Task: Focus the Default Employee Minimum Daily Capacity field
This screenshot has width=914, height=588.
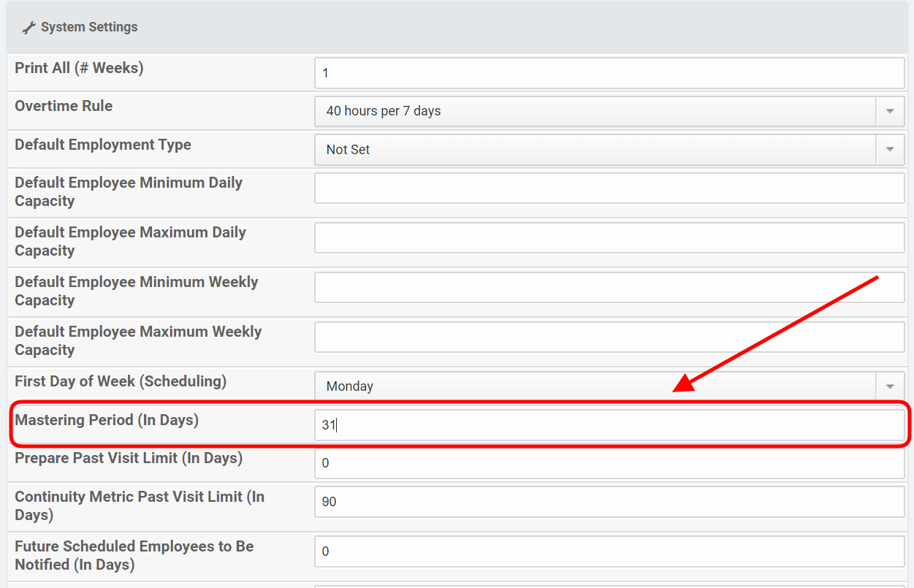Action: pos(609,188)
